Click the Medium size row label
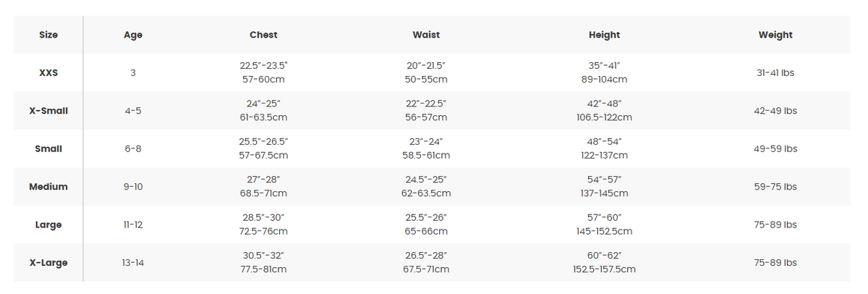 48,187
